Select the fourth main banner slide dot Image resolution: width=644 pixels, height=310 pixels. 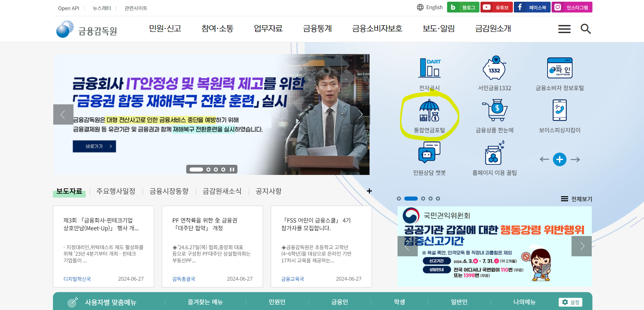pyautogui.click(x=223, y=170)
